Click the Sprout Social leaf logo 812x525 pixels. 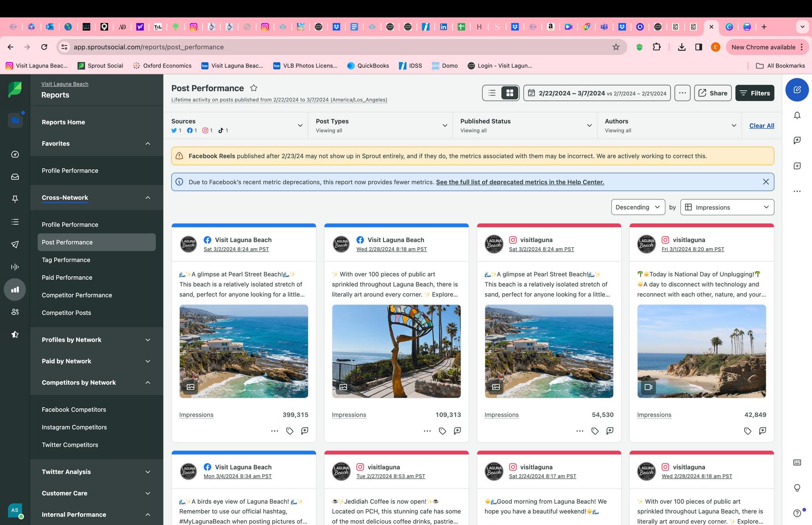point(15,89)
